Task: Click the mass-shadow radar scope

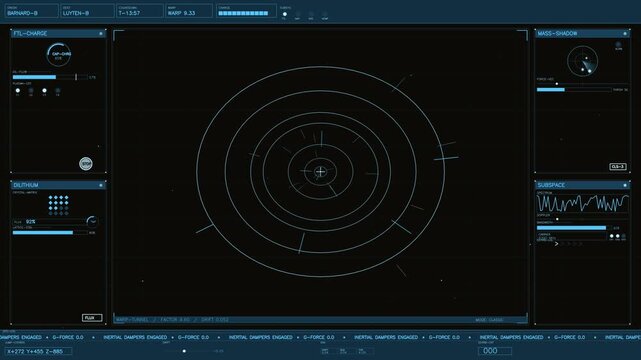Action: (x=583, y=61)
